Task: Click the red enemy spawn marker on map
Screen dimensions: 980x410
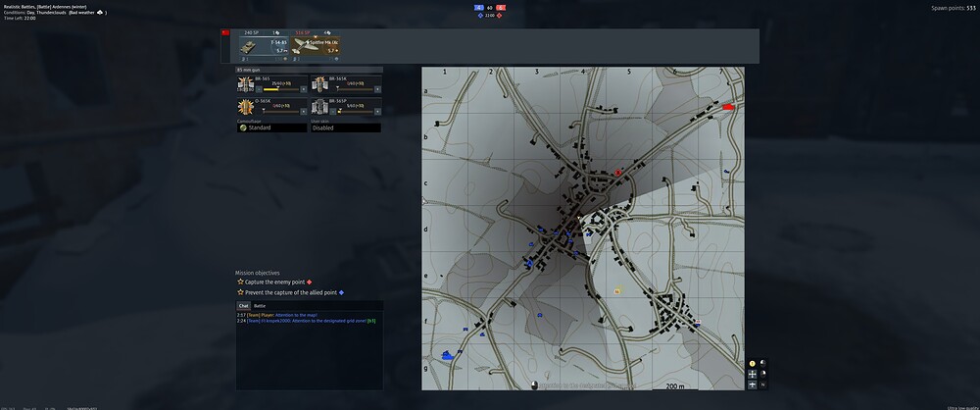Action: click(x=728, y=107)
